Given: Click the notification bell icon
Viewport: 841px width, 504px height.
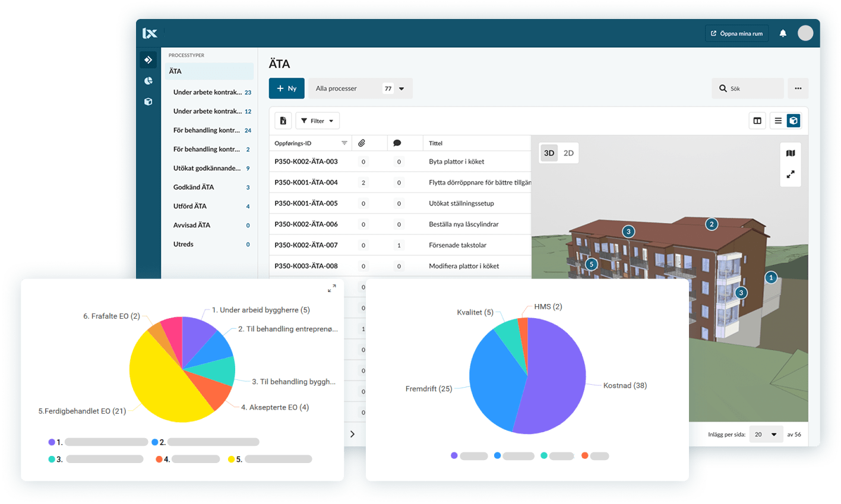Looking at the screenshot, I should pos(783,33).
